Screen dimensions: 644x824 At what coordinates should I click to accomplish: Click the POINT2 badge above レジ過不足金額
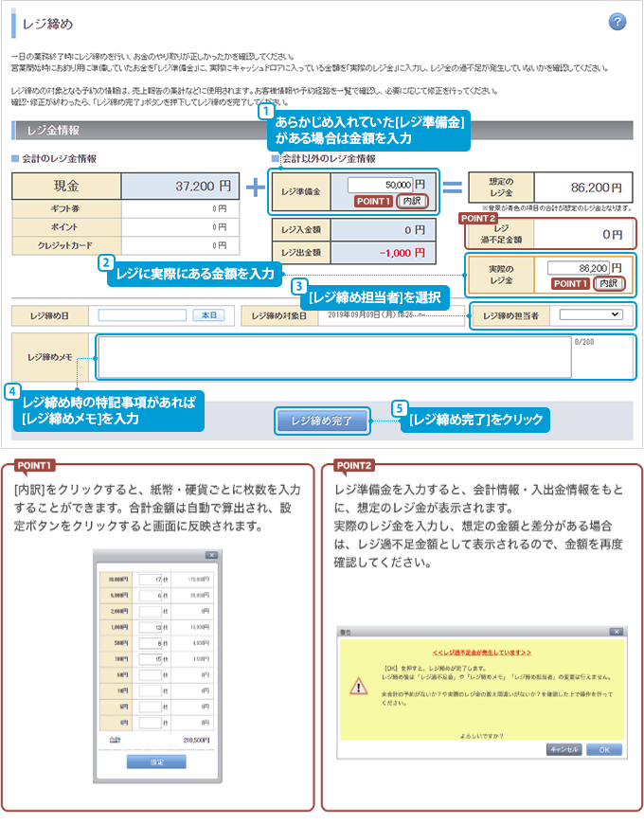coord(478,218)
